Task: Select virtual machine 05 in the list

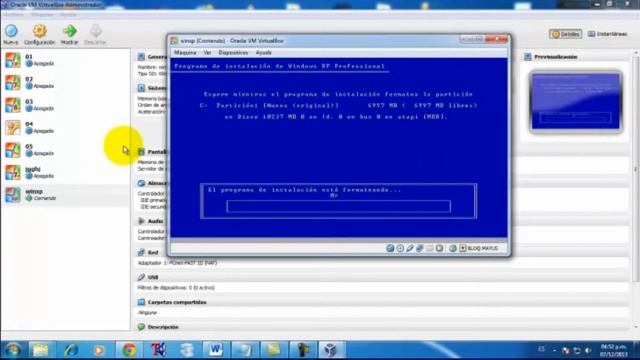Action: click(x=65, y=150)
